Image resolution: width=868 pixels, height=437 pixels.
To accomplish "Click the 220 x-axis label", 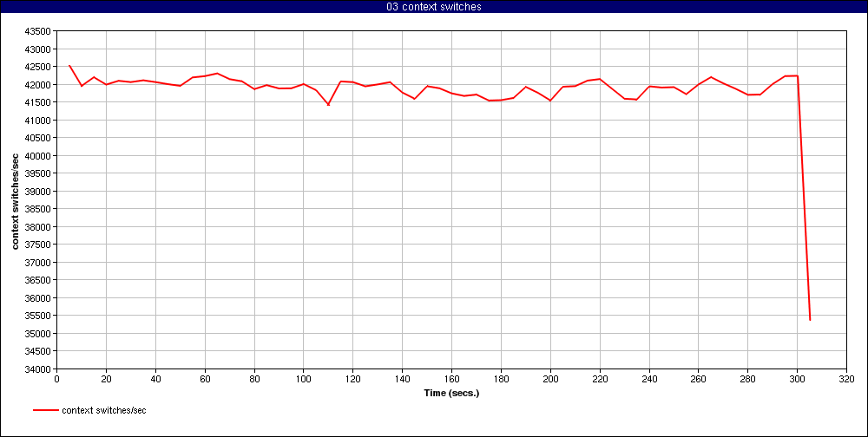I will [x=600, y=380].
